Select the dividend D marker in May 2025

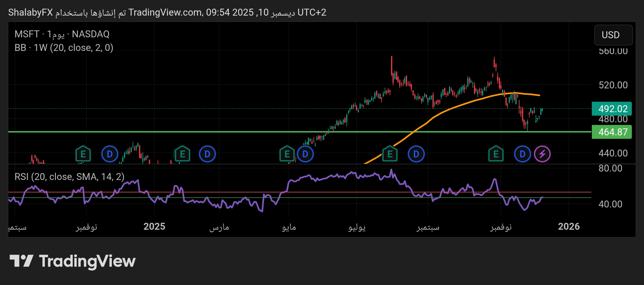[305, 154]
